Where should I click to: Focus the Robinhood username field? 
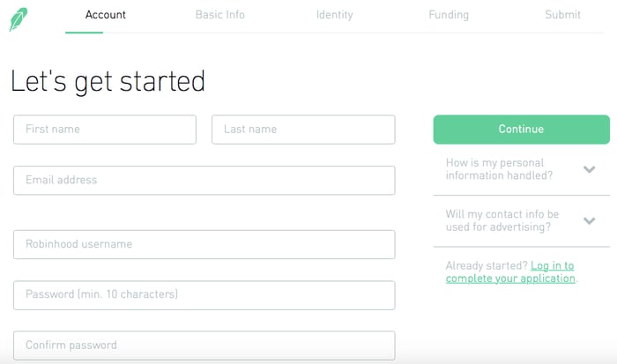click(204, 244)
